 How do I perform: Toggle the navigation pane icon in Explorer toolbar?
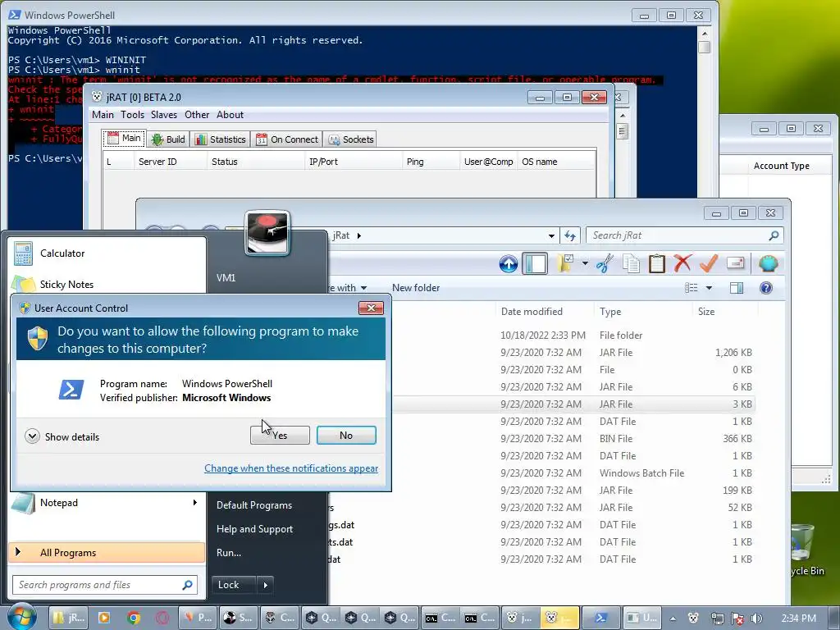coord(535,263)
